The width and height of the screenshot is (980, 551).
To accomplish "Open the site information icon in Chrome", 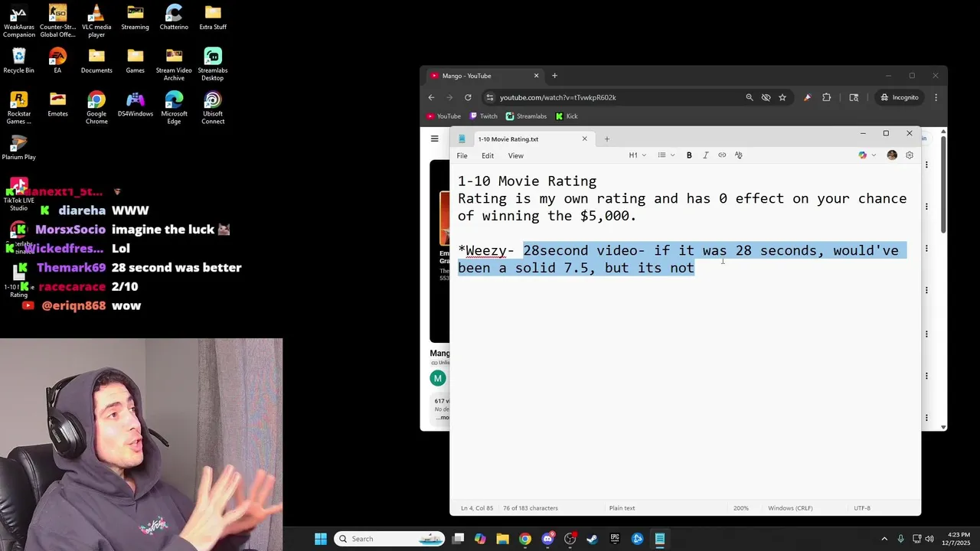I will (x=490, y=97).
